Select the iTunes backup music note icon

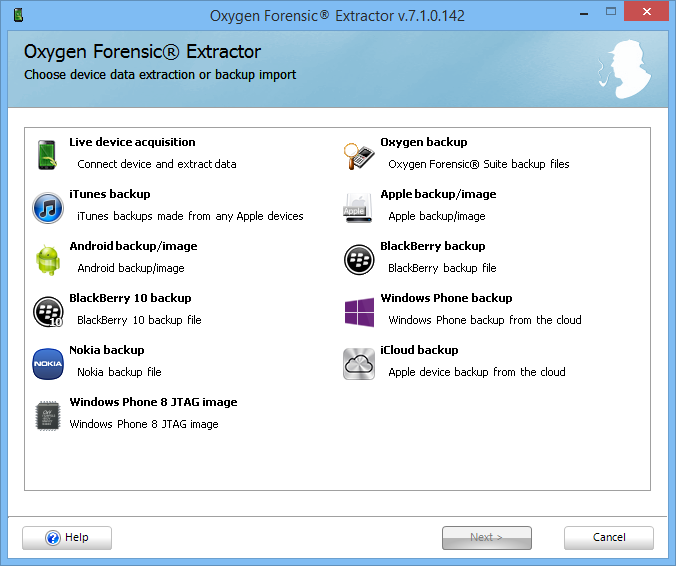tap(48, 208)
